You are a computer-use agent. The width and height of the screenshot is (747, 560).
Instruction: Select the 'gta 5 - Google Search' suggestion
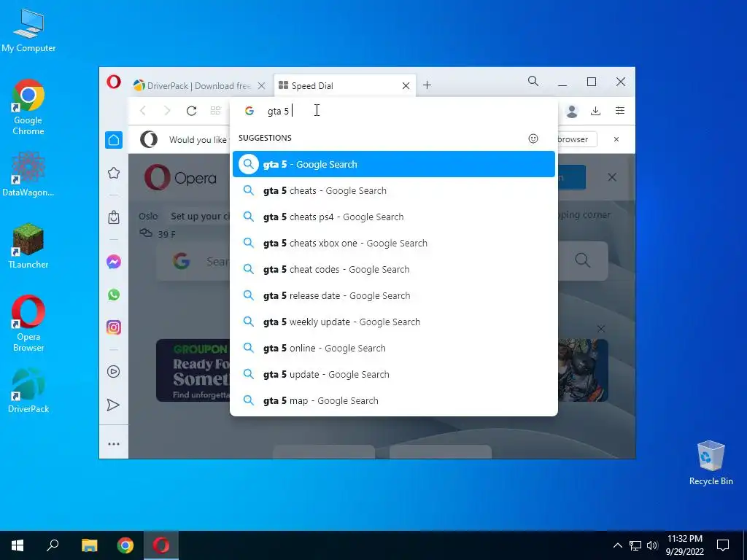point(393,164)
